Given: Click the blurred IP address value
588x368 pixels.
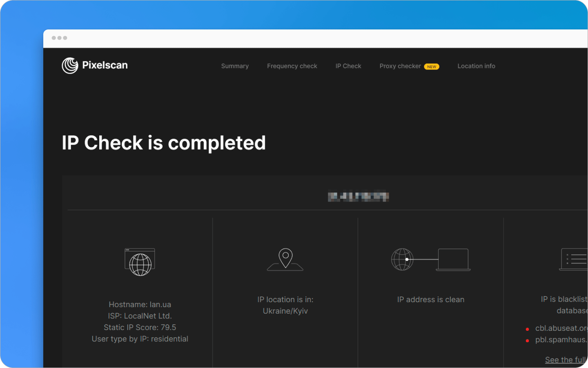Looking at the screenshot, I should 358,197.
